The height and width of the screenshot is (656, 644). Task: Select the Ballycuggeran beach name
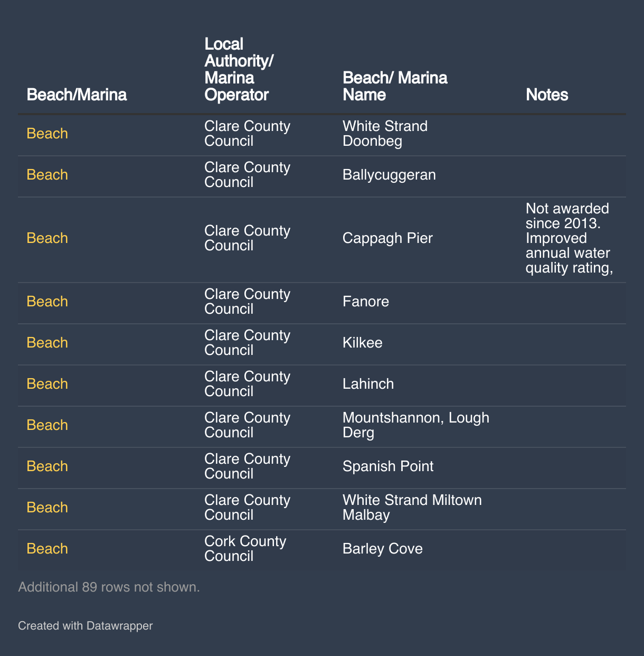pyautogui.click(x=389, y=175)
